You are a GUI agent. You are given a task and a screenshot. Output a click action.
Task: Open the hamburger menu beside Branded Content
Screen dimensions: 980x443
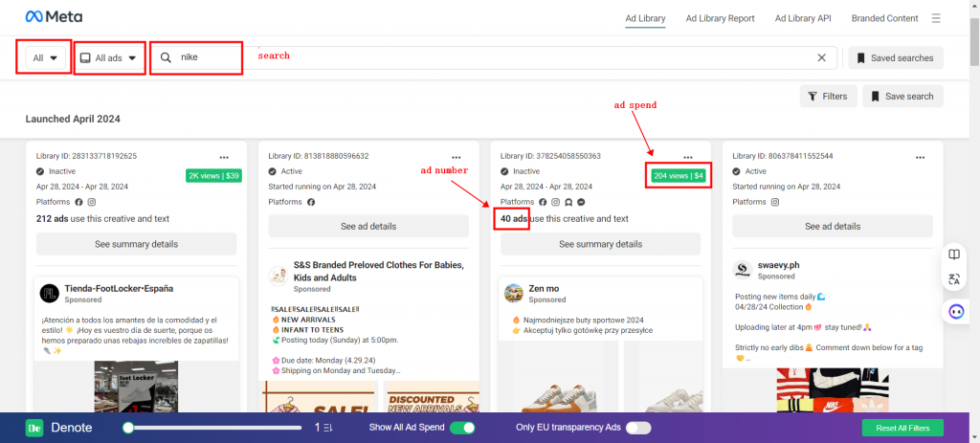tap(936, 18)
